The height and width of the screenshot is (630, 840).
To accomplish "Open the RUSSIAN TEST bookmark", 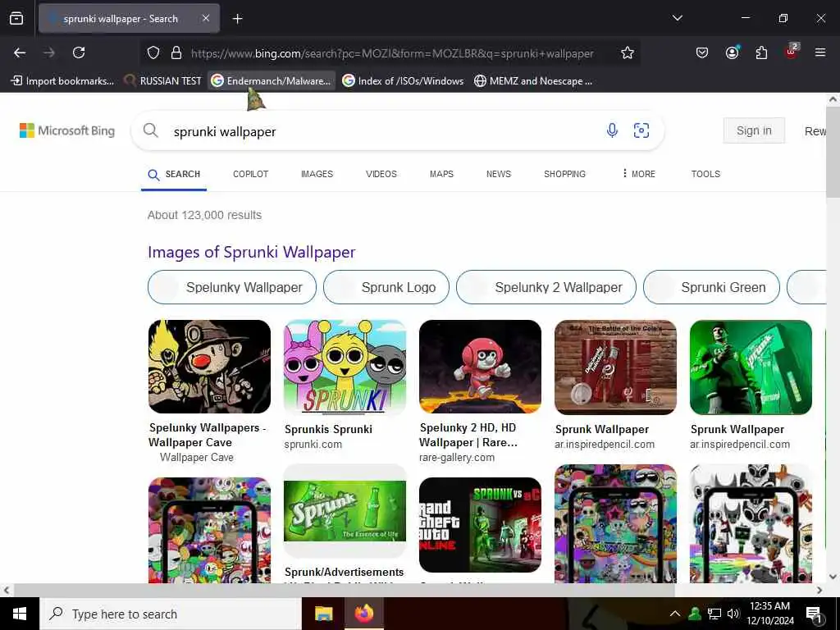I will click(x=162, y=81).
